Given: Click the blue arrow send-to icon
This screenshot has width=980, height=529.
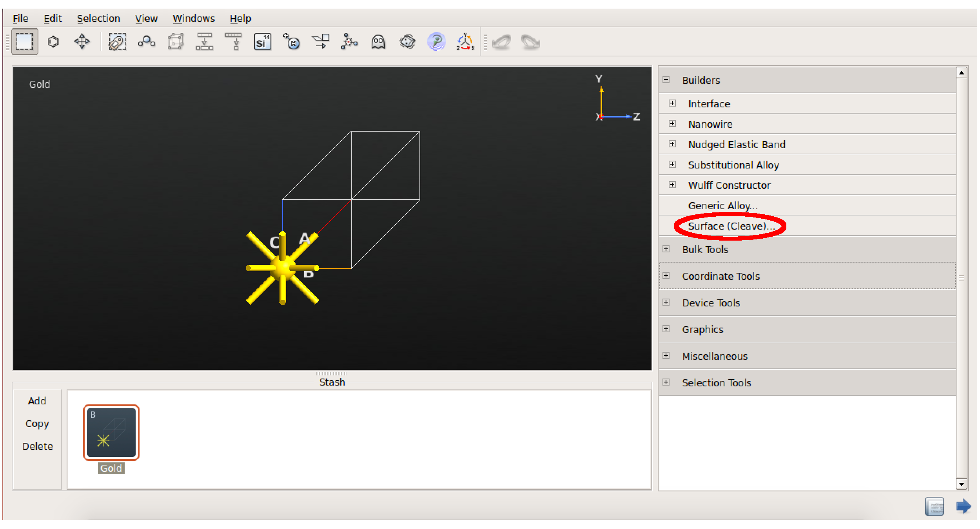Looking at the screenshot, I should click(964, 506).
